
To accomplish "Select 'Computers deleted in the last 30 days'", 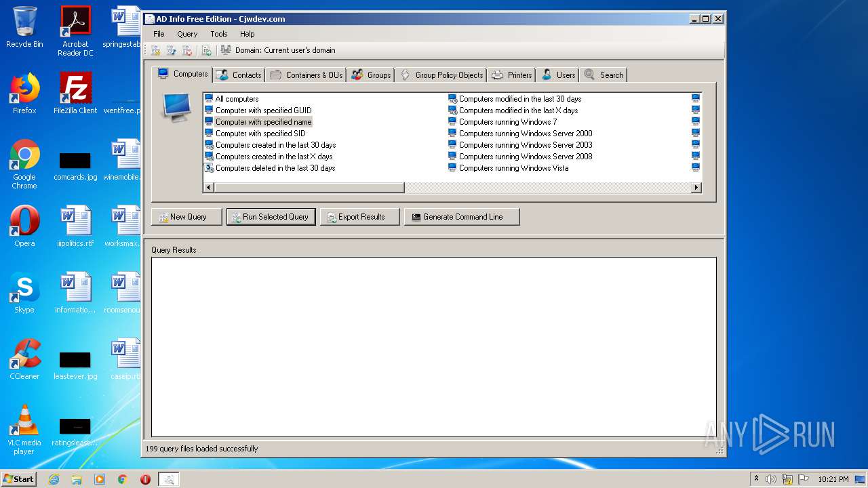I will pyautogui.click(x=270, y=168).
